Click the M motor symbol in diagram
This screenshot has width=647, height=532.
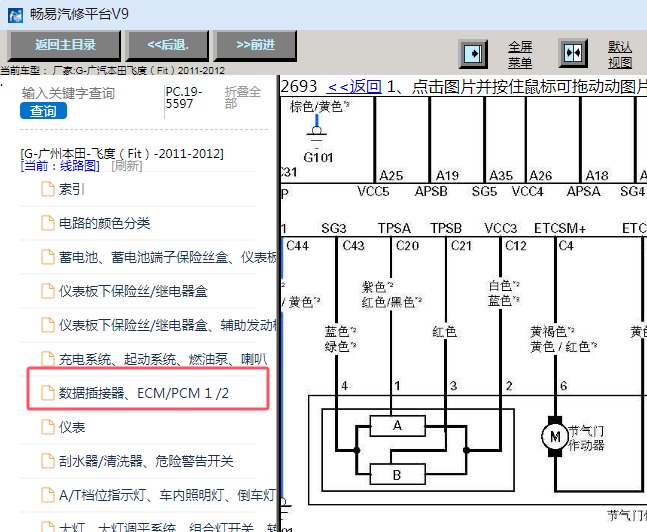[555, 437]
